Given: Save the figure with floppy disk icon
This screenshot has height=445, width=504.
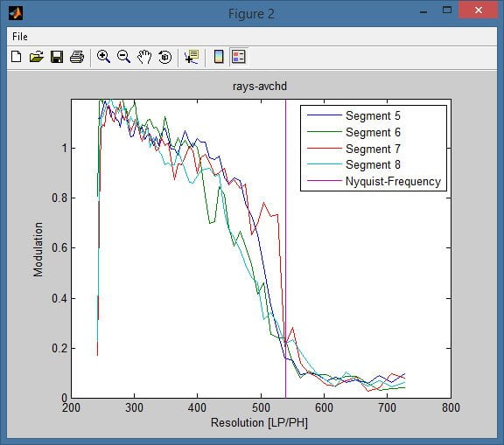Looking at the screenshot, I should click(x=57, y=57).
